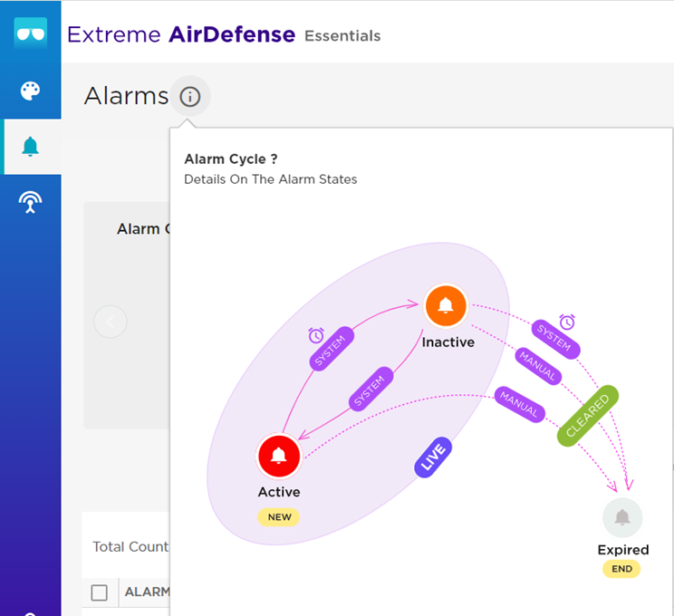Click the Extreme AirDefense Essentials title
Viewport: 674px width, 616px height.
(x=224, y=35)
